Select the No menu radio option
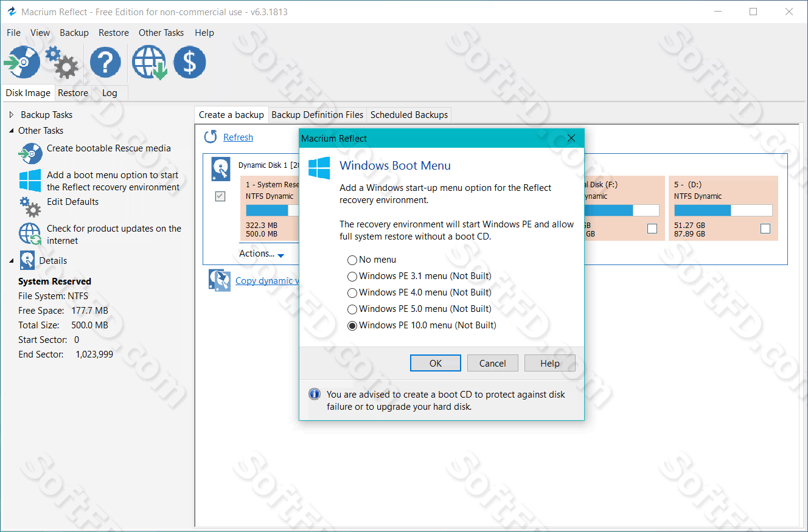 [x=372, y=260]
